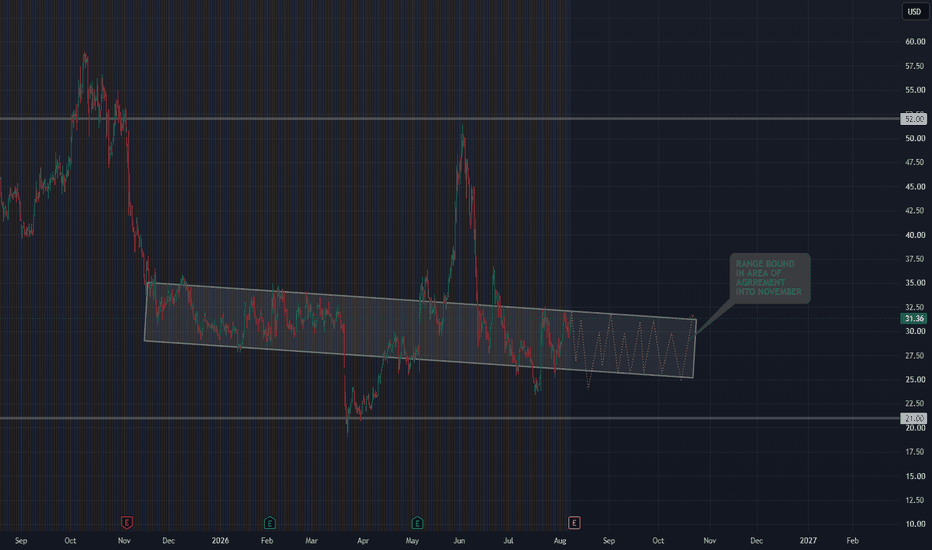
Task: Open the green May earnings marker
Action: 417,523
